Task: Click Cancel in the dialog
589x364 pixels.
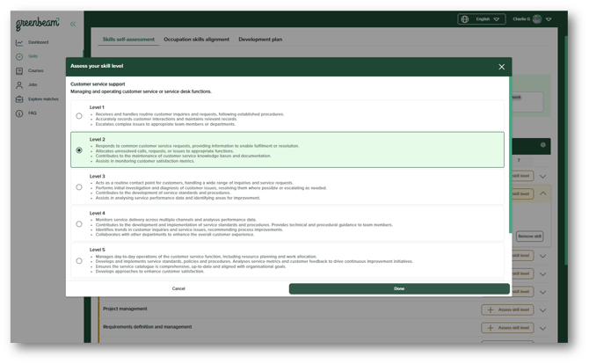Action: click(178, 288)
